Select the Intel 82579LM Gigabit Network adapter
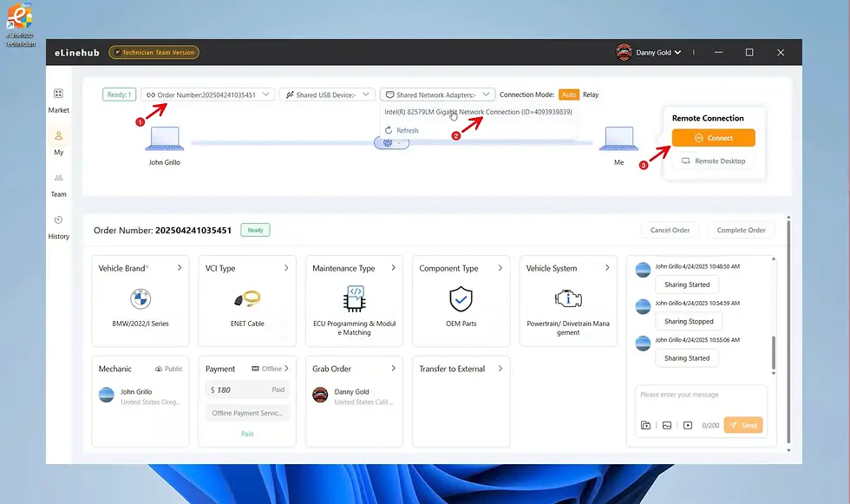This screenshot has width=850, height=504. pyautogui.click(x=478, y=112)
